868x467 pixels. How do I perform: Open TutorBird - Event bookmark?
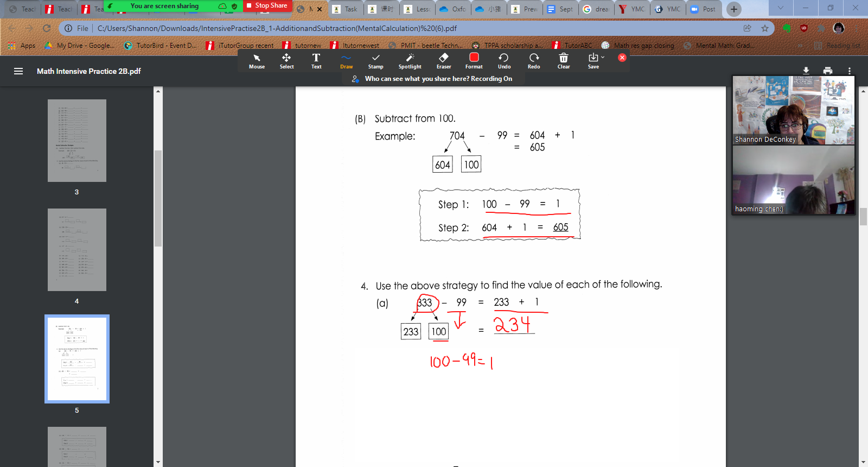click(161, 46)
